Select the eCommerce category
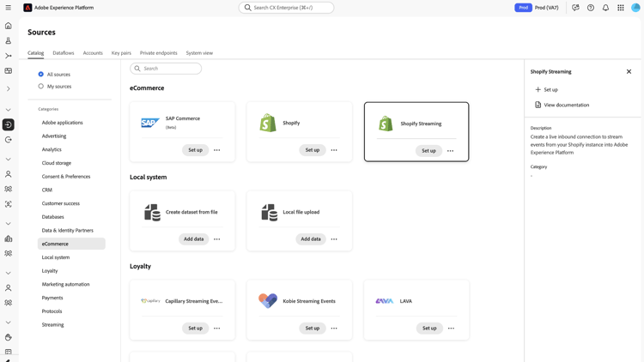 (71, 244)
